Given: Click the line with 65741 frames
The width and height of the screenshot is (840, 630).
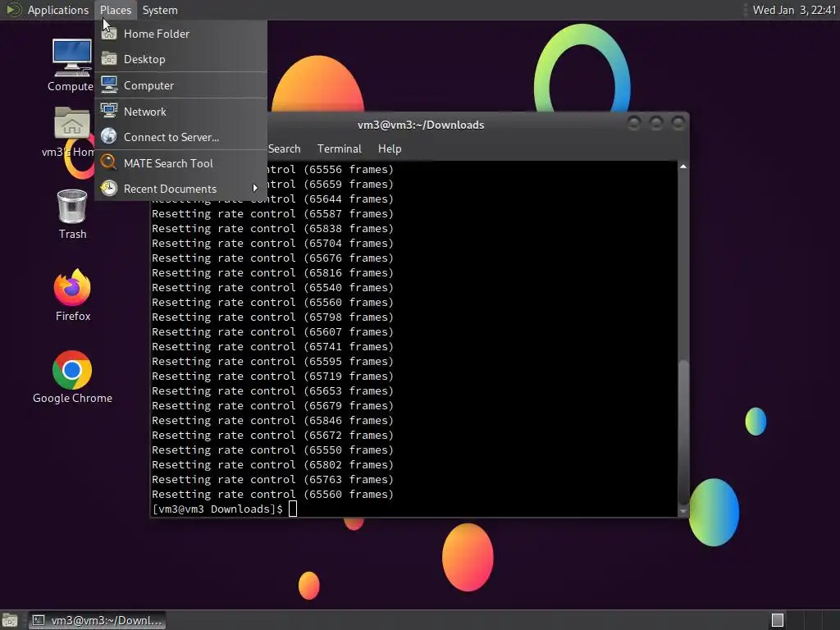Looking at the screenshot, I should [x=272, y=347].
